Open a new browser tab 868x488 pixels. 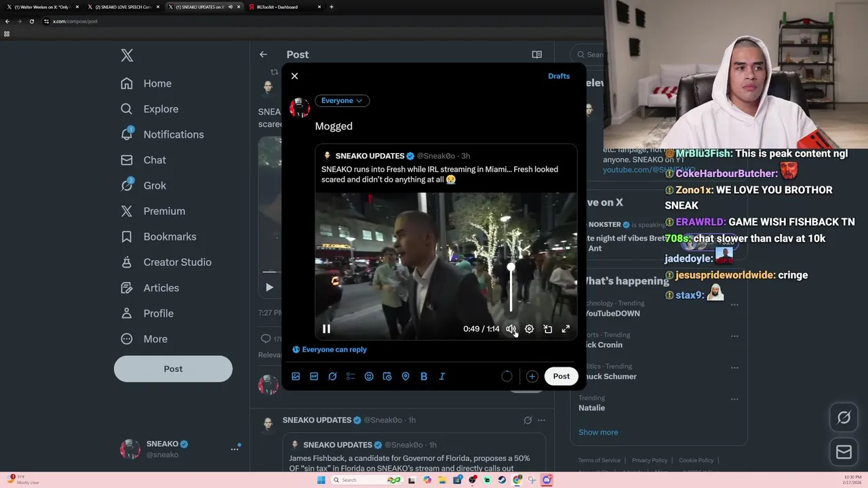click(x=331, y=7)
